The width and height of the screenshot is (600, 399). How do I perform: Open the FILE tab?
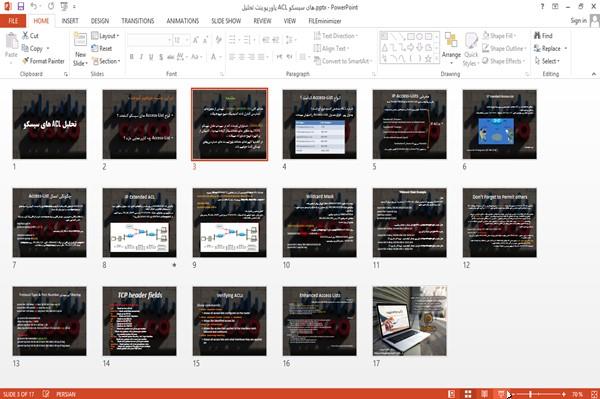coord(13,21)
